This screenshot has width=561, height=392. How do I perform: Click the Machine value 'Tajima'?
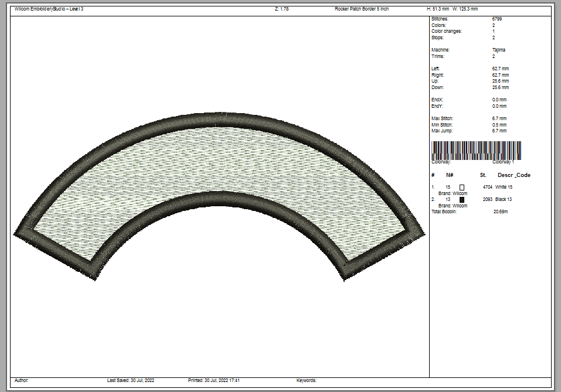(498, 50)
